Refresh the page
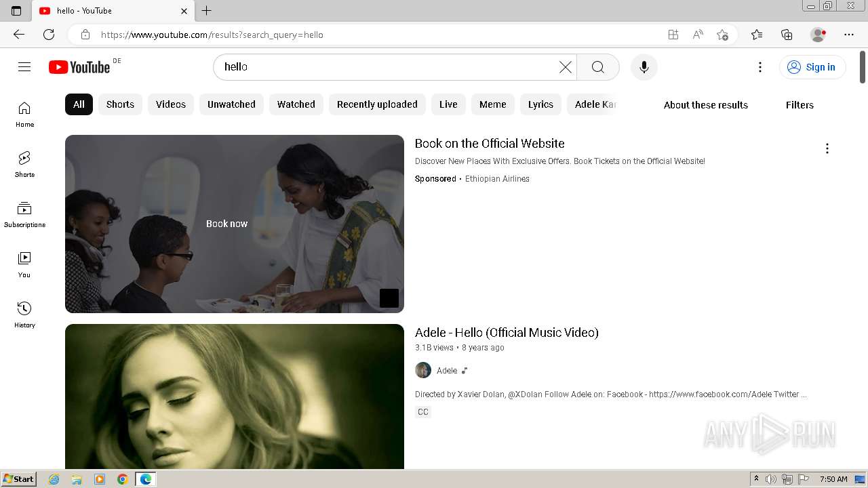The image size is (868, 488). click(49, 35)
